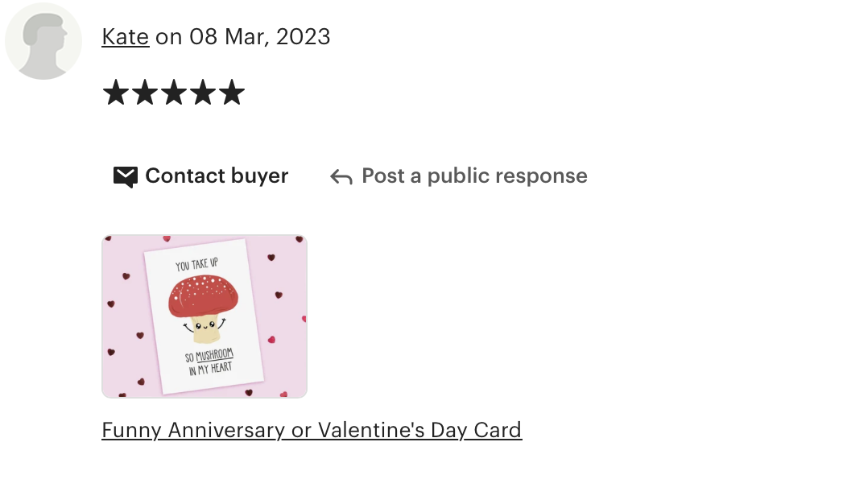847x504 pixels.
Task: Click the second rating star
Action: [x=145, y=92]
